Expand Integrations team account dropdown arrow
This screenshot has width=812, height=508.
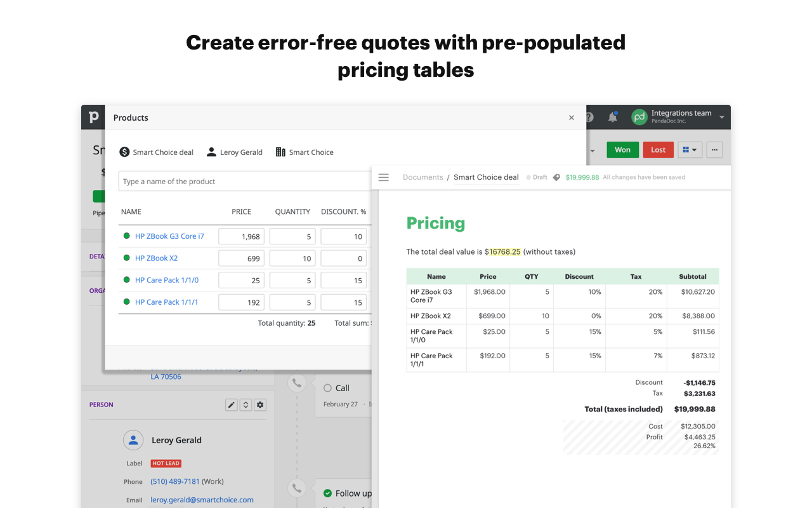(x=721, y=117)
